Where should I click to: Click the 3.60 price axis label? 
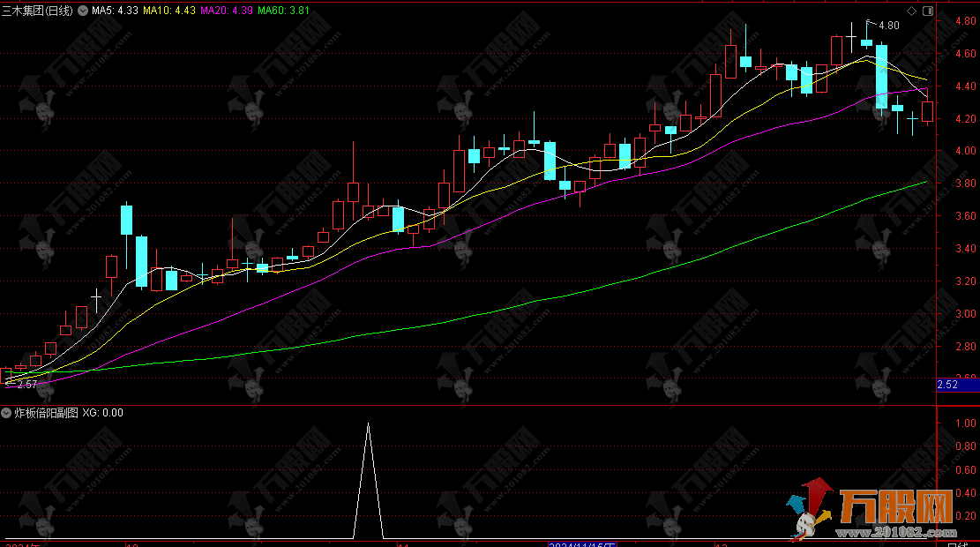pos(966,215)
